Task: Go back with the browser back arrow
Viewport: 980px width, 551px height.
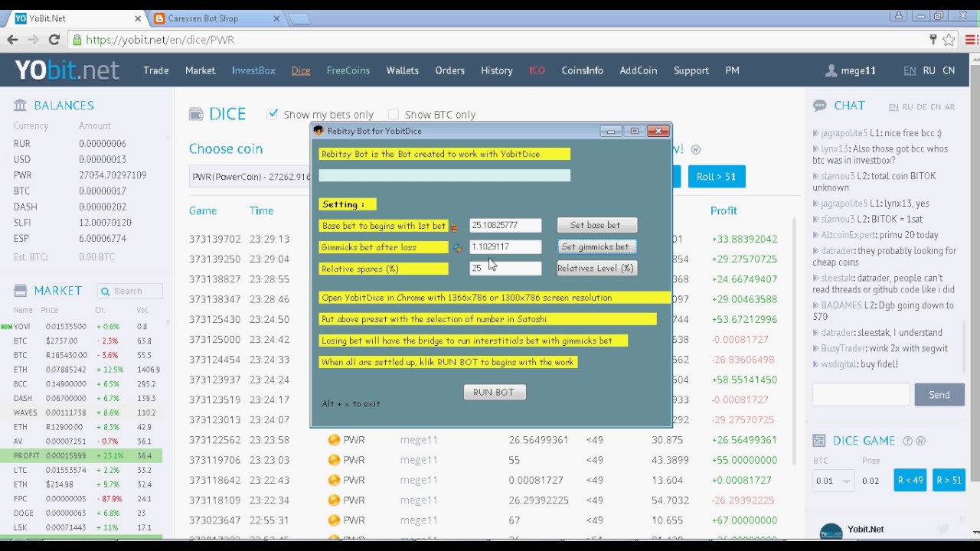Action: point(12,40)
